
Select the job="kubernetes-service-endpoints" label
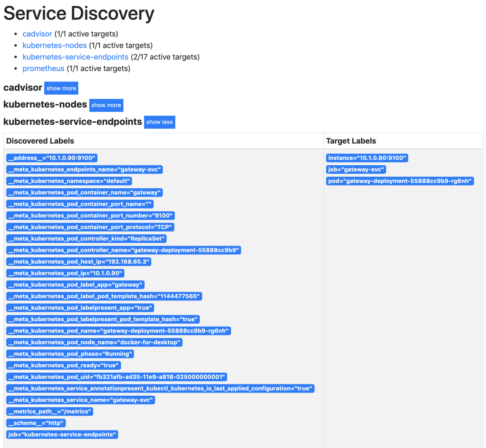(x=62, y=435)
